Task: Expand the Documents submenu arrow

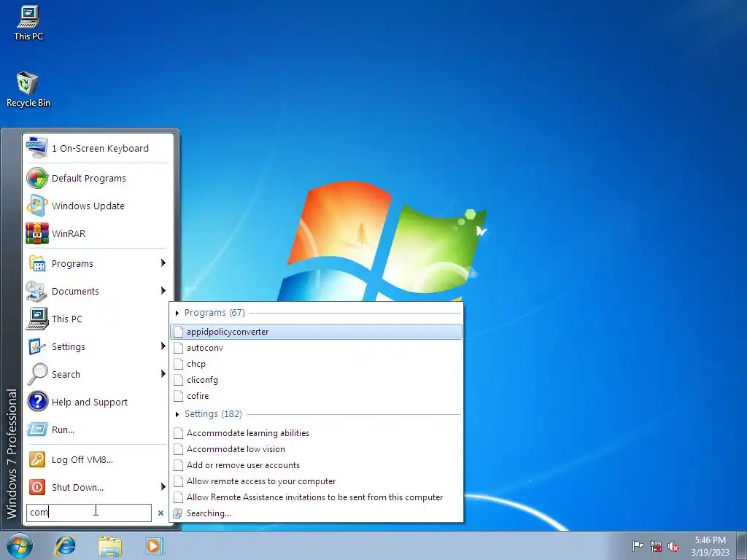Action: [163, 290]
